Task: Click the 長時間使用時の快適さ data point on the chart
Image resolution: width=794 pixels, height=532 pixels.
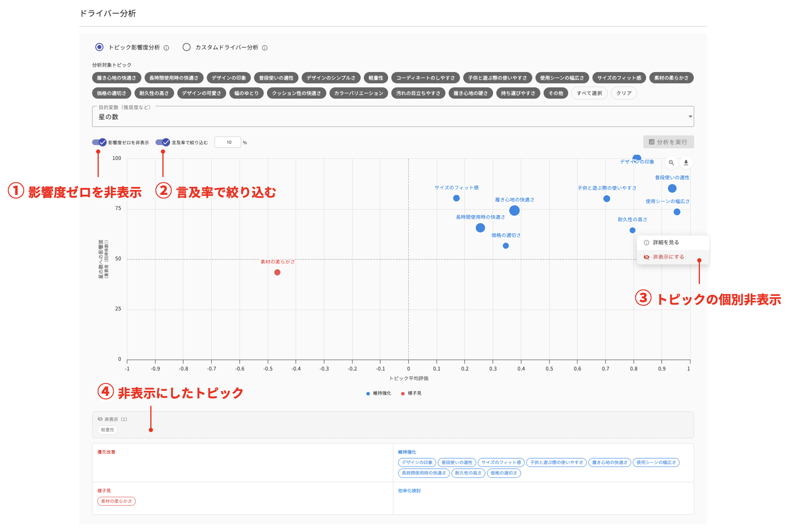Action: pyautogui.click(x=480, y=228)
